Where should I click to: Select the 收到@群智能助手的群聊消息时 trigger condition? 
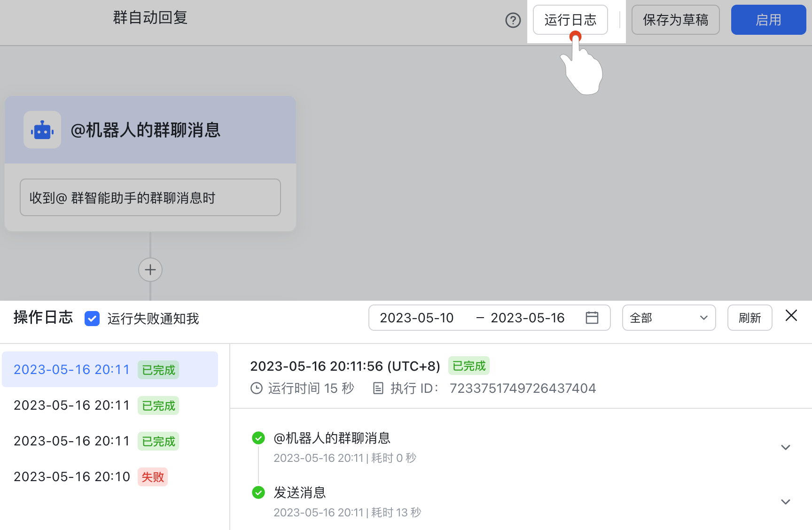click(150, 197)
